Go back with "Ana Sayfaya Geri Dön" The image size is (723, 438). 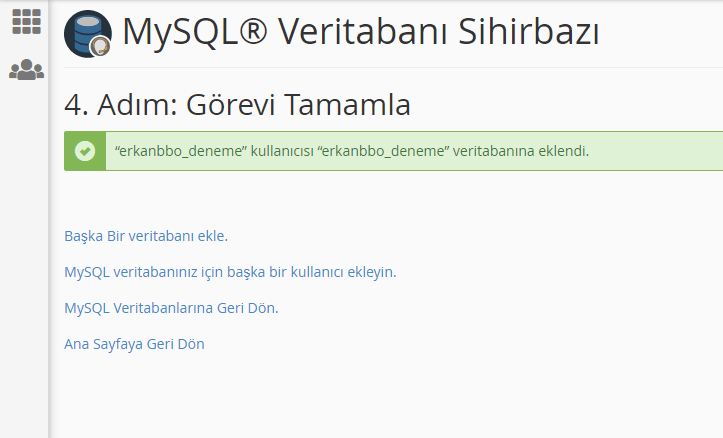click(x=134, y=344)
